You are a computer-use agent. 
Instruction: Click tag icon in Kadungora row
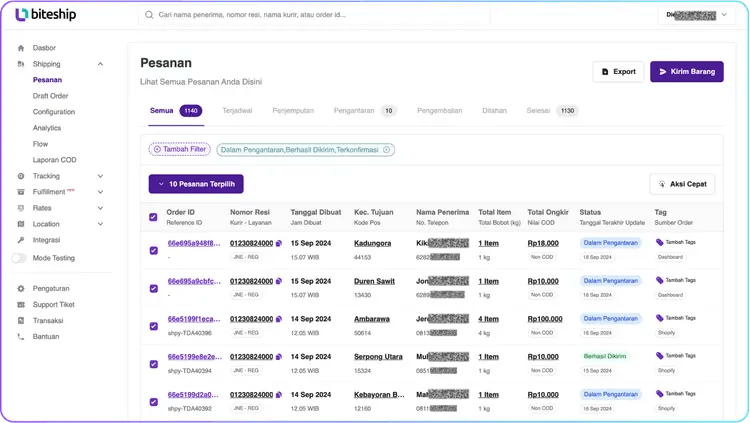click(660, 242)
